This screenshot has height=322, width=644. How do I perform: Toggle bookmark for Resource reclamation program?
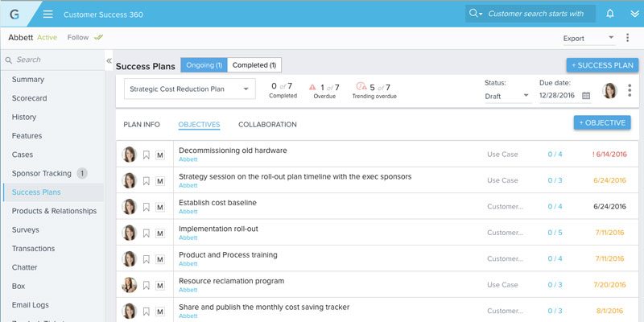coord(146,286)
